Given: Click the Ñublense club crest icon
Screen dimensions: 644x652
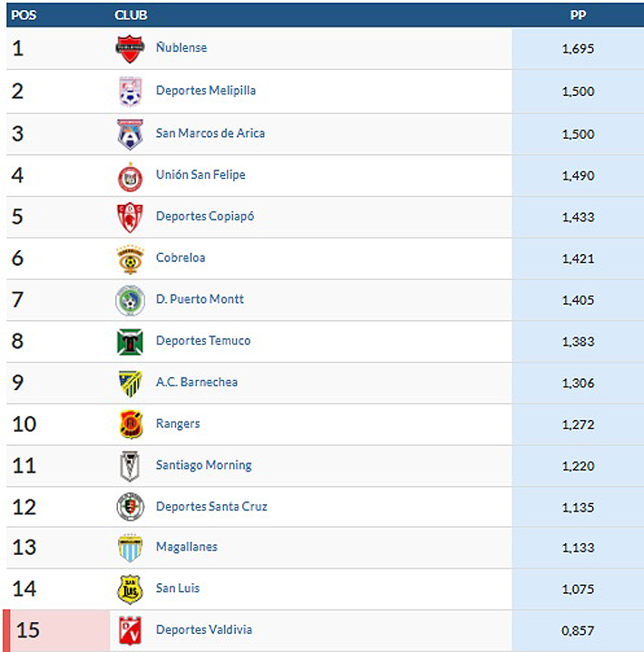Looking at the screenshot, I should [x=130, y=49].
